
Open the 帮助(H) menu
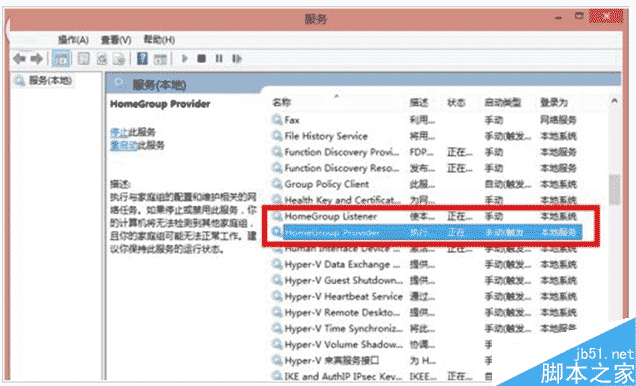[159, 40]
